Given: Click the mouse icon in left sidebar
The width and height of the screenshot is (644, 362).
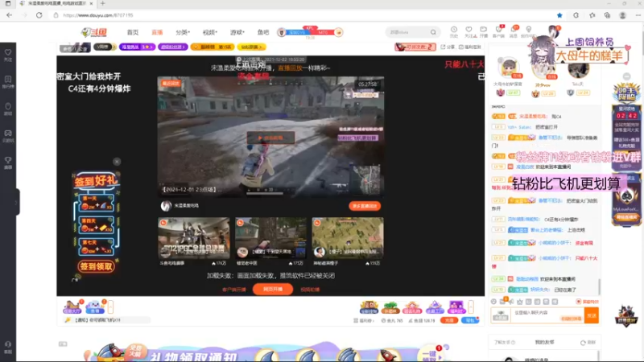Looking at the screenshot, I should tap(8, 109).
